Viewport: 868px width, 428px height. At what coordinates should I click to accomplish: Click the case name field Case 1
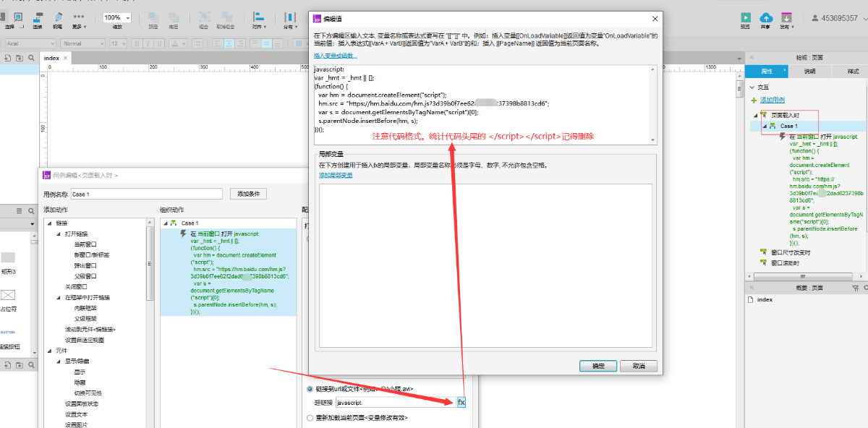146,194
